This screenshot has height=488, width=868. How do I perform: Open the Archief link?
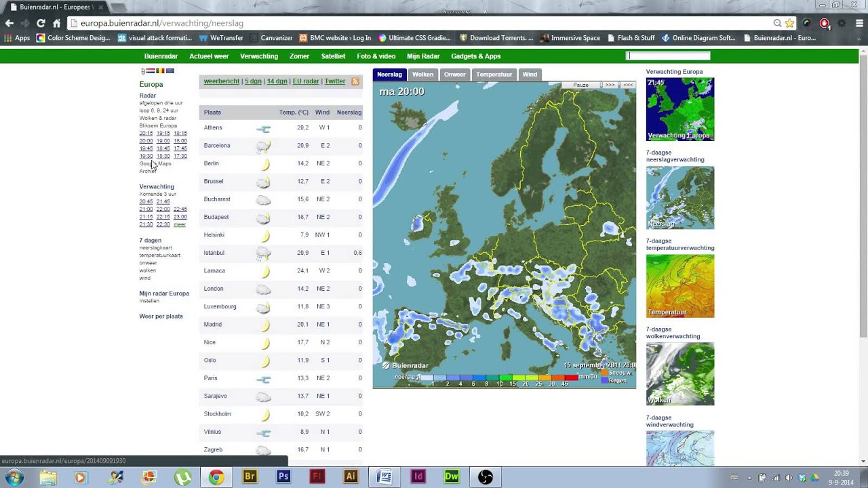click(148, 171)
